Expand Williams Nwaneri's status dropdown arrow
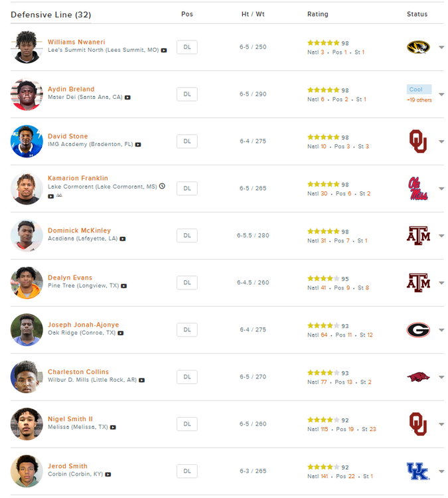The width and height of the screenshot is (448, 498). click(441, 47)
